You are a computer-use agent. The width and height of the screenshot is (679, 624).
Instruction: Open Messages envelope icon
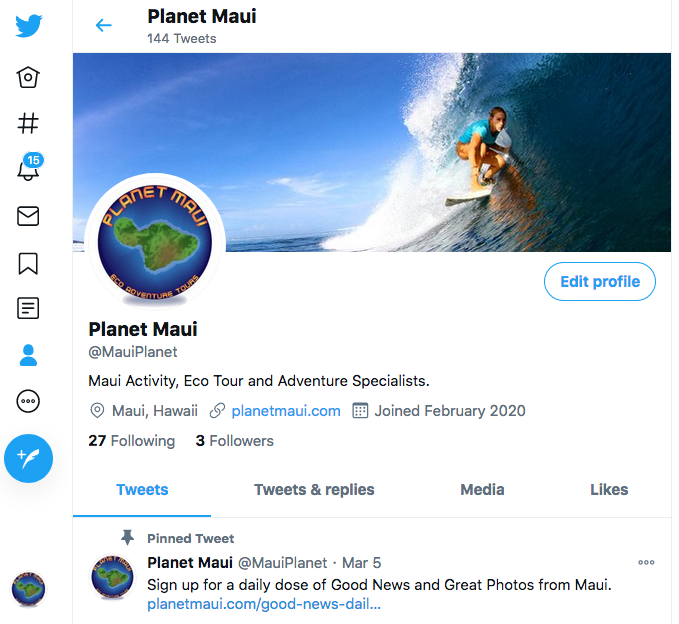coord(28,216)
